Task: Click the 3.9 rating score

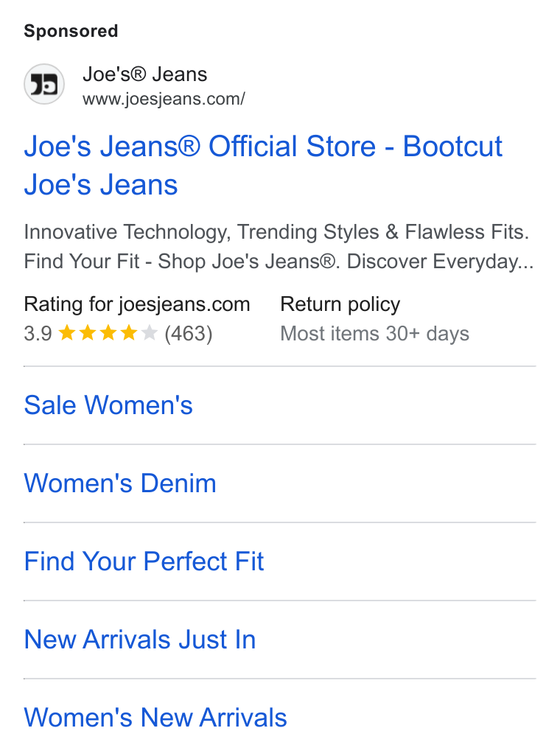Action: click(38, 334)
